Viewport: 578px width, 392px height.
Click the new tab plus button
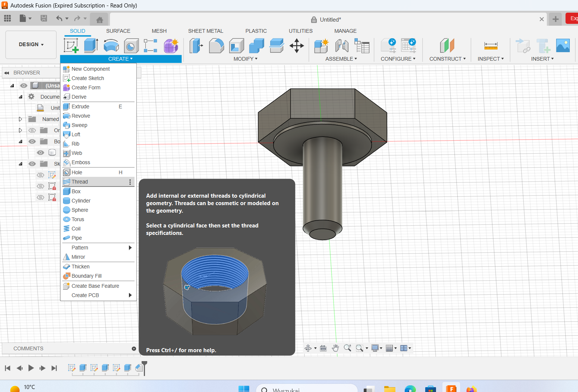(x=556, y=19)
